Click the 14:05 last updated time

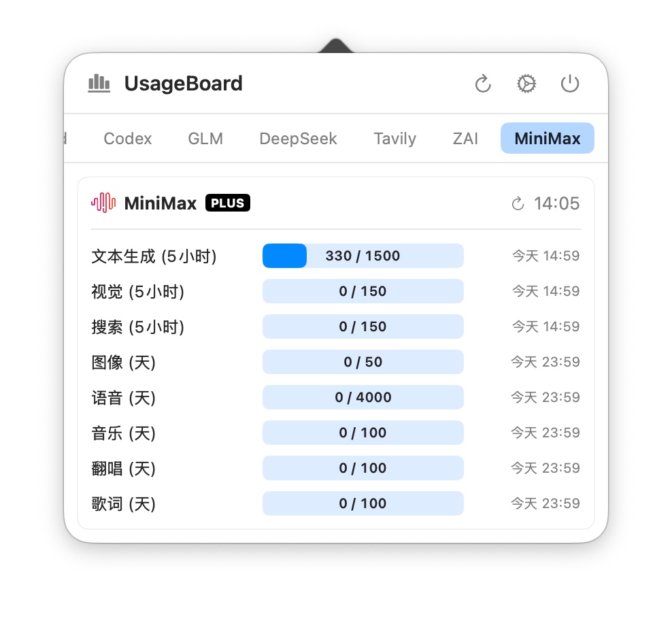point(556,203)
